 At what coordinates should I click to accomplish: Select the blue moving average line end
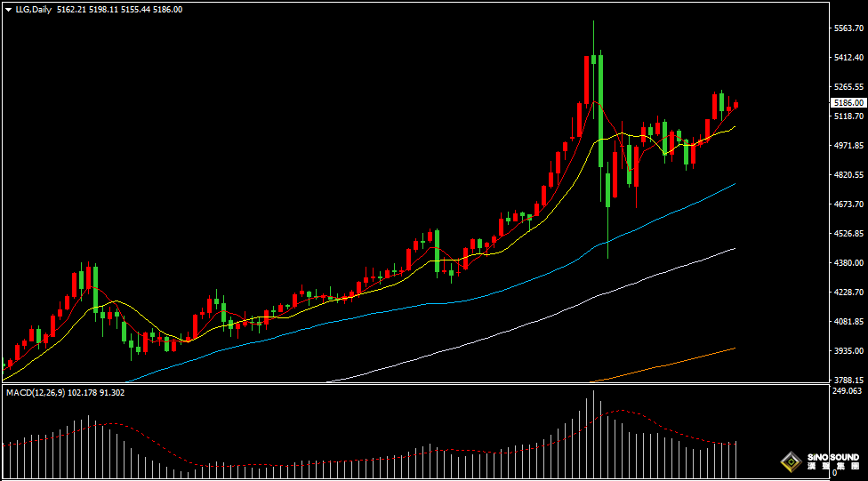[734, 184]
